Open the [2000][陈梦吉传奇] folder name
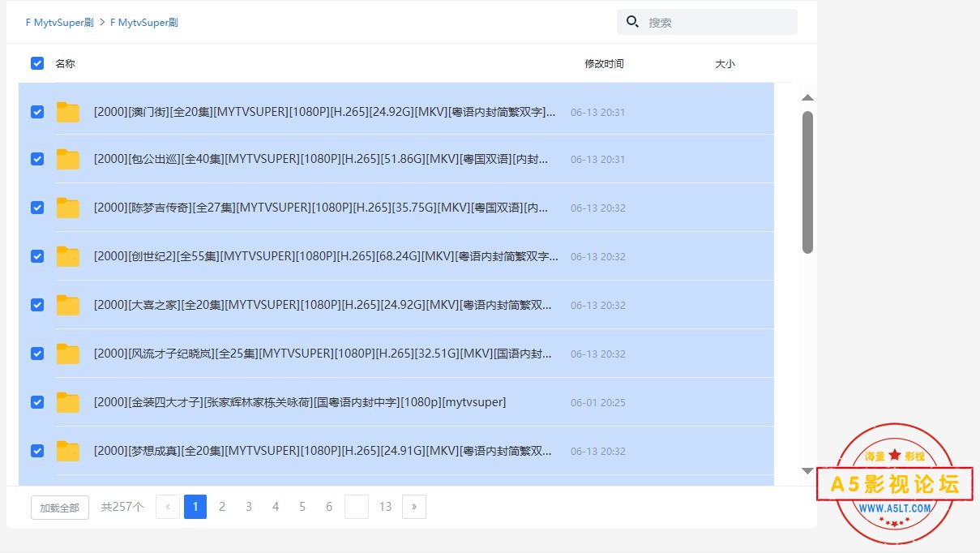Viewport: 980px width, 553px height. (321, 208)
